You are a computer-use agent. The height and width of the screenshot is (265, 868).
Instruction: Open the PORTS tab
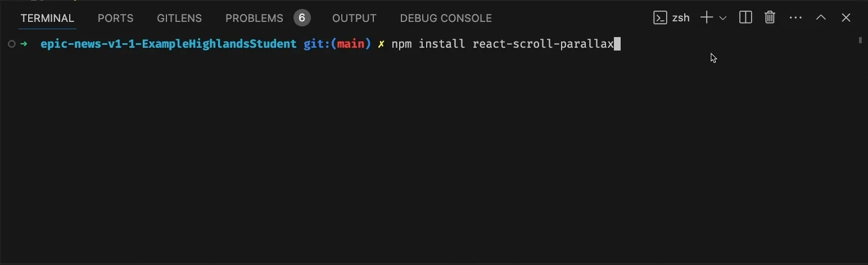pyautogui.click(x=116, y=19)
